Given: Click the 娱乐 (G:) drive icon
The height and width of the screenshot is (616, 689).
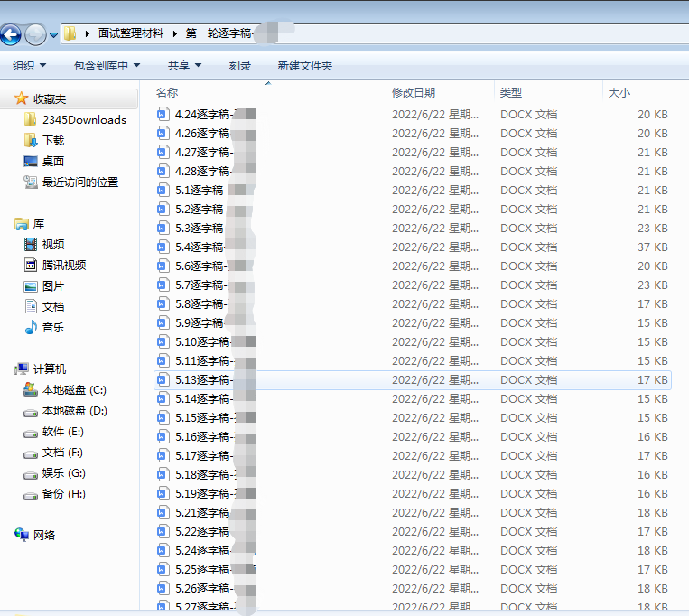Looking at the screenshot, I should pos(31,475).
